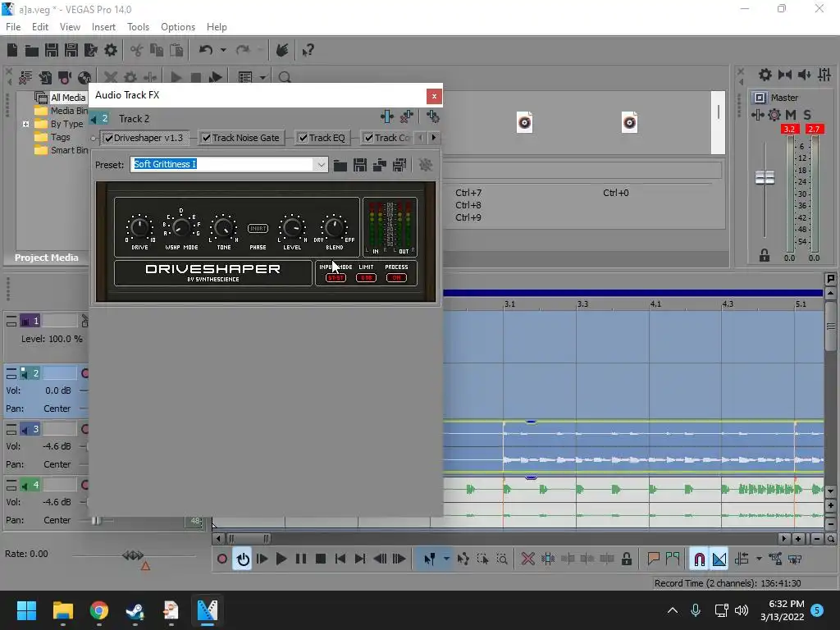Open project properties with the gear icon
This screenshot has width=840, height=630.
pyautogui.click(x=111, y=50)
